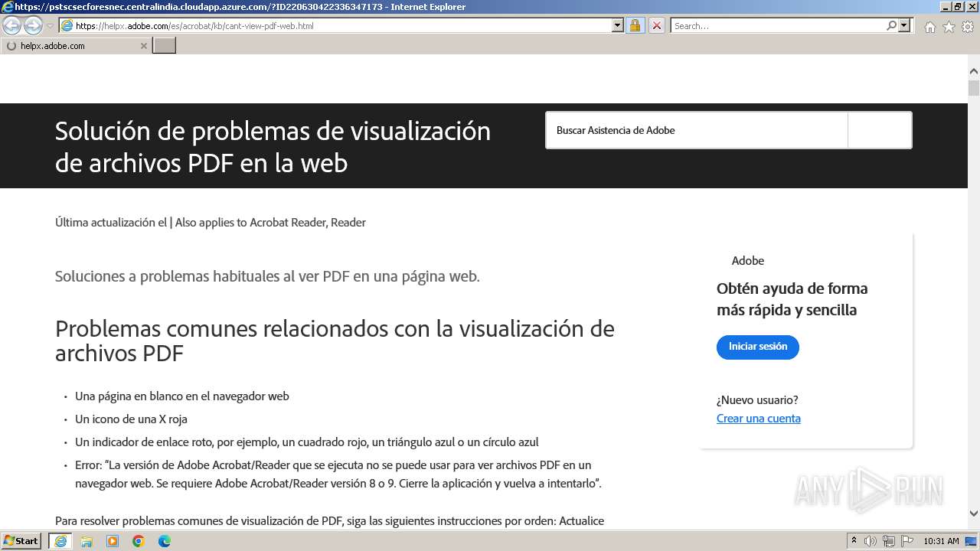Click the Action Center flag icon
The height and width of the screenshot is (551, 980).
point(906,541)
